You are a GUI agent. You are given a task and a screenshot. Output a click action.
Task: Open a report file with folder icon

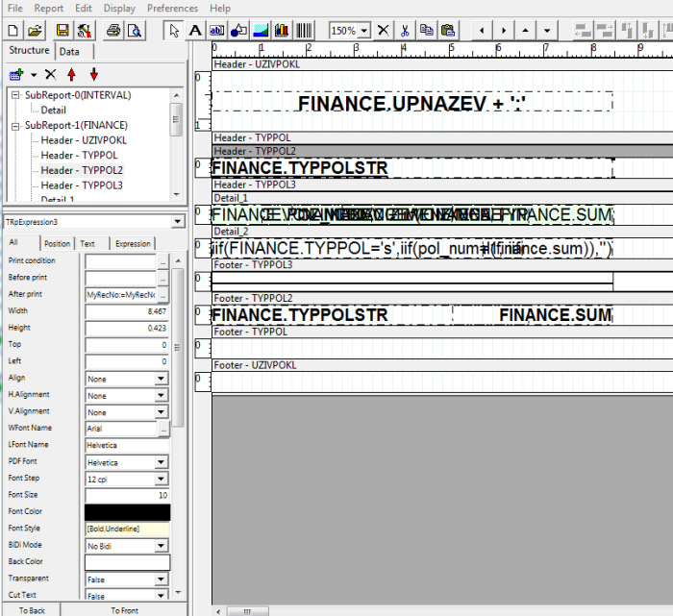click(x=35, y=31)
